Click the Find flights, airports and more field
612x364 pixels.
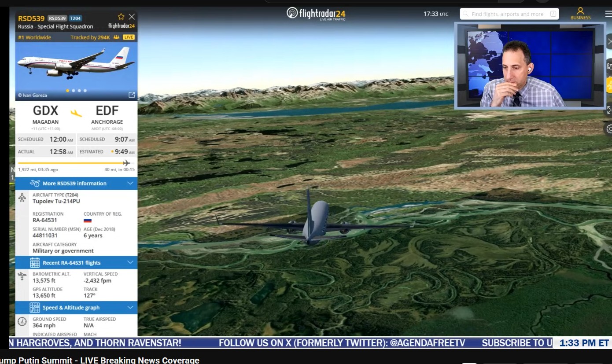(x=509, y=14)
